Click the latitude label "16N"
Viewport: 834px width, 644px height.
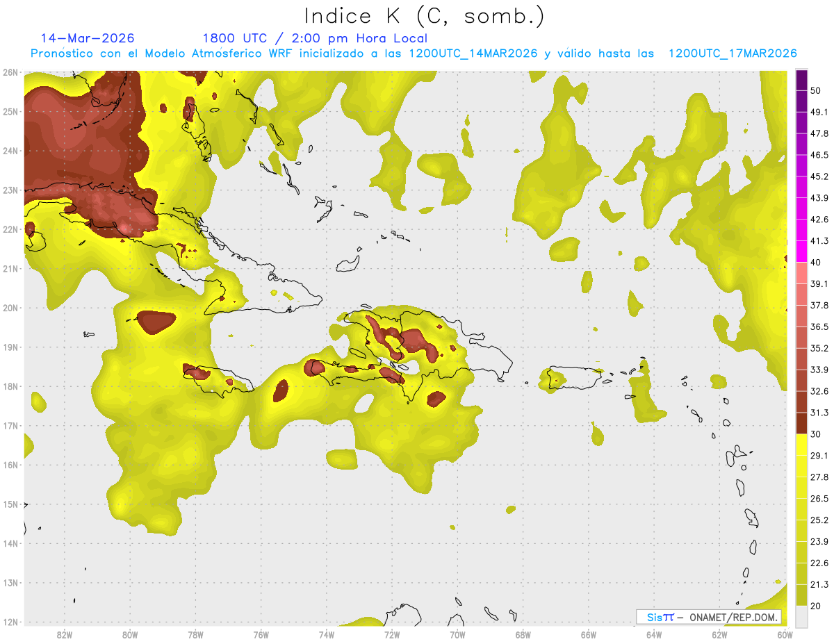(11, 465)
